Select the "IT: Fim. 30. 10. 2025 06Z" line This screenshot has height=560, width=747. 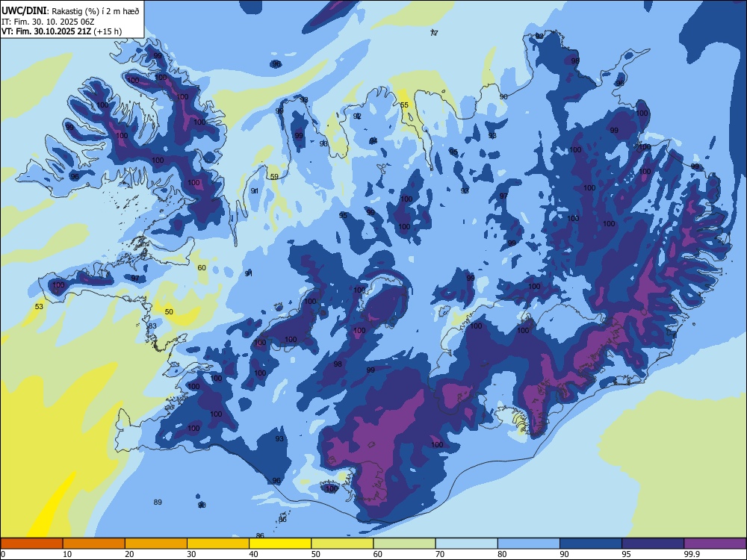pos(48,22)
